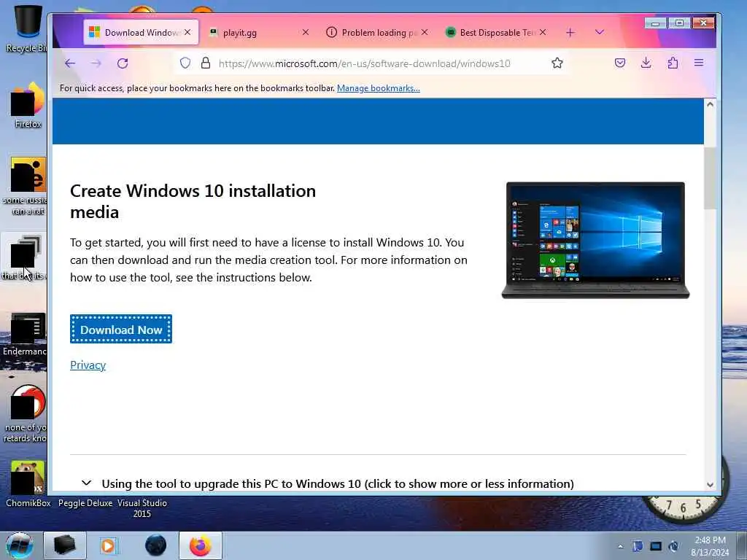Screen dimensions: 747x560
Task: Bookmark this page with the star
Action: [x=557, y=63]
